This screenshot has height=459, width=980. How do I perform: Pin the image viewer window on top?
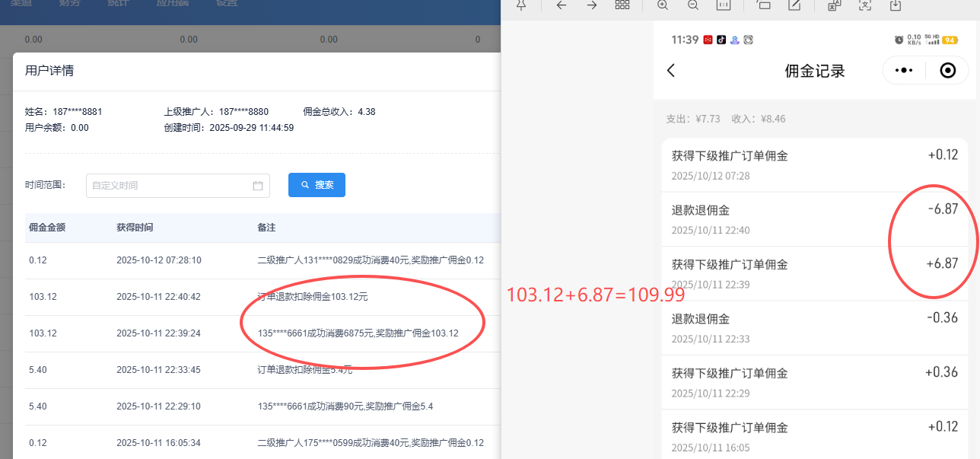click(x=521, y=5)
